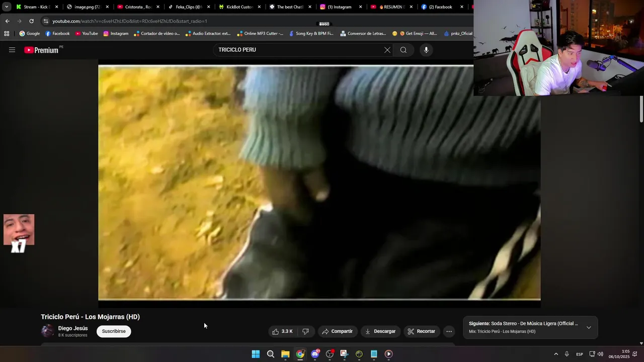Pause the video by clicking the player
Viewport: 644px width, 362px height.
pos(319,183)
